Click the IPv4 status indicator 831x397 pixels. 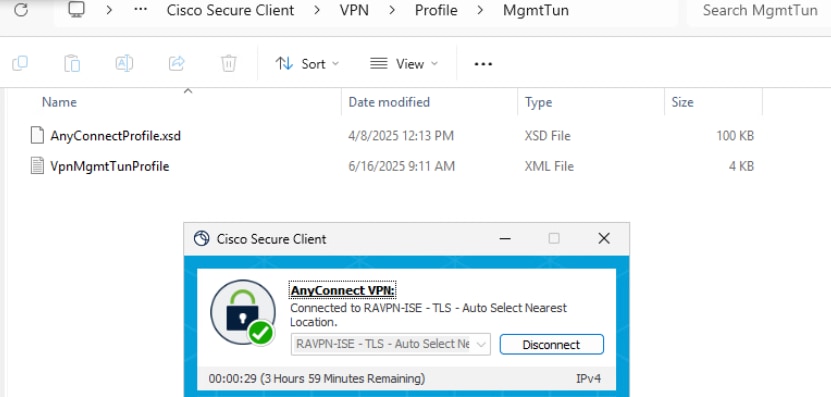click(x=588, y=379)
